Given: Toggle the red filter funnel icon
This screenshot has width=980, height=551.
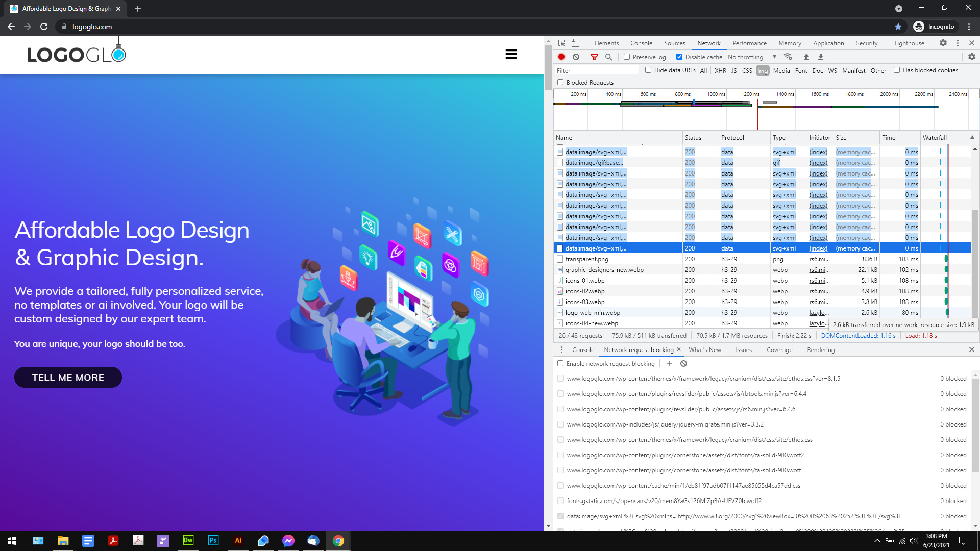Looking at the screenshot, I should 595,57.
